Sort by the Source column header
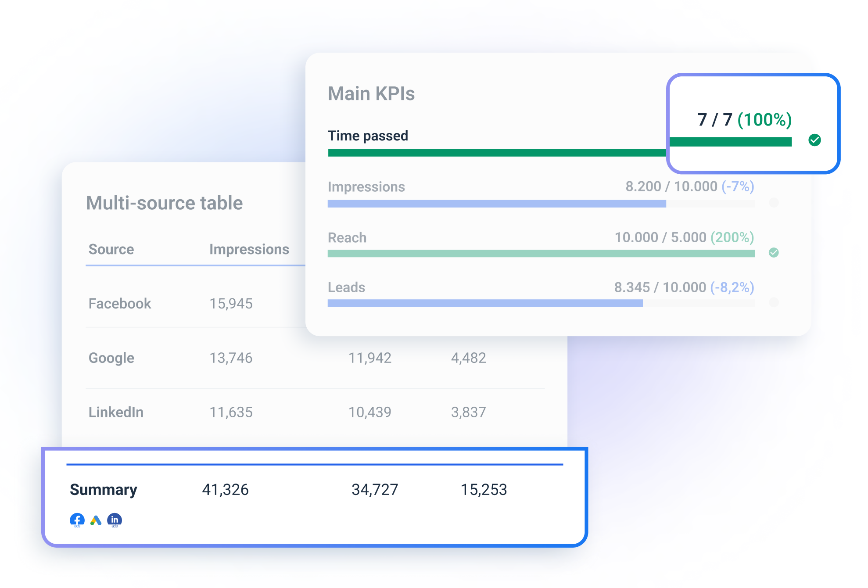Image resolution: width=868 pixels, height=588 pixels. tap(111, 249)
